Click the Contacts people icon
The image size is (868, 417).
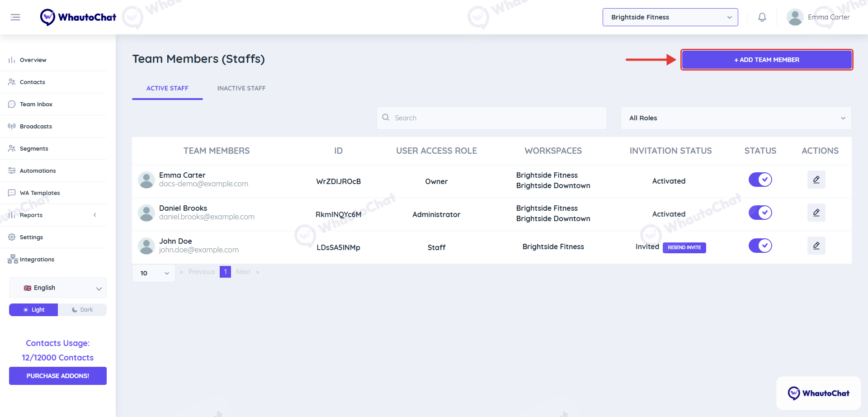tap(12, 82)
